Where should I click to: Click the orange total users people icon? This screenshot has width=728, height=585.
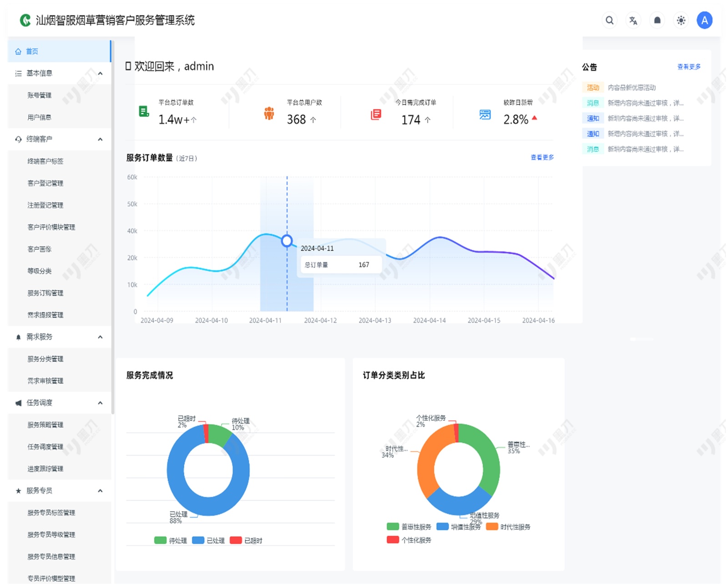coord(269,113)
